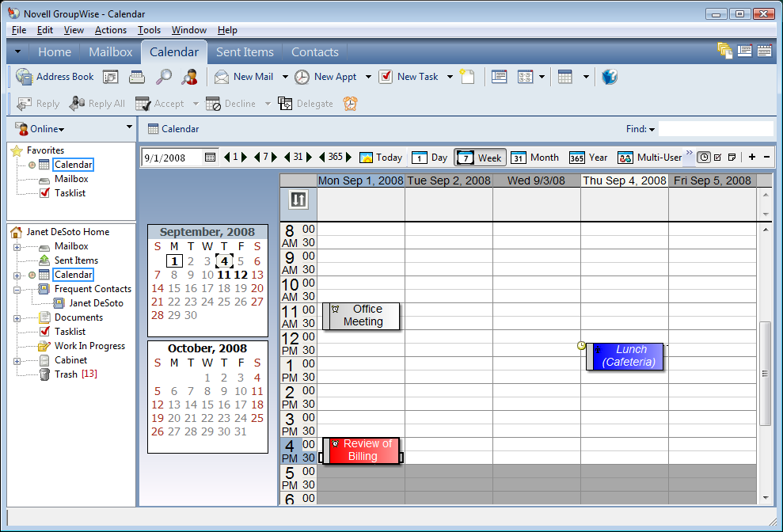The image size is (783, 532).
Task: Open the Tools menu
Action: pos(150,30)
